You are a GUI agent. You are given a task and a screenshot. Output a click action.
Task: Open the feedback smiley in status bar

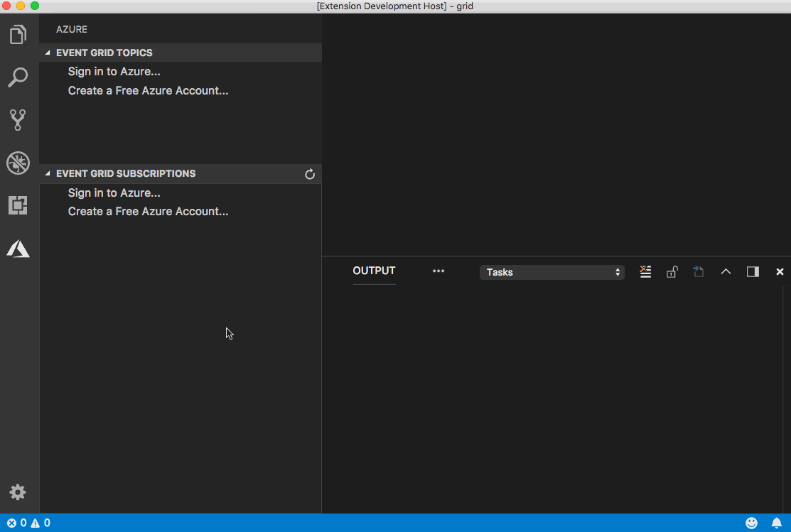(751, 523)
